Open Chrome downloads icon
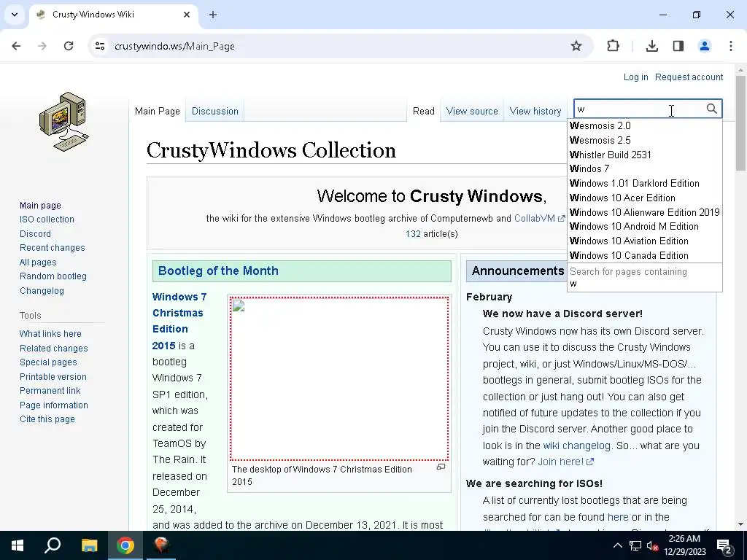 click(x=652, y=46)
